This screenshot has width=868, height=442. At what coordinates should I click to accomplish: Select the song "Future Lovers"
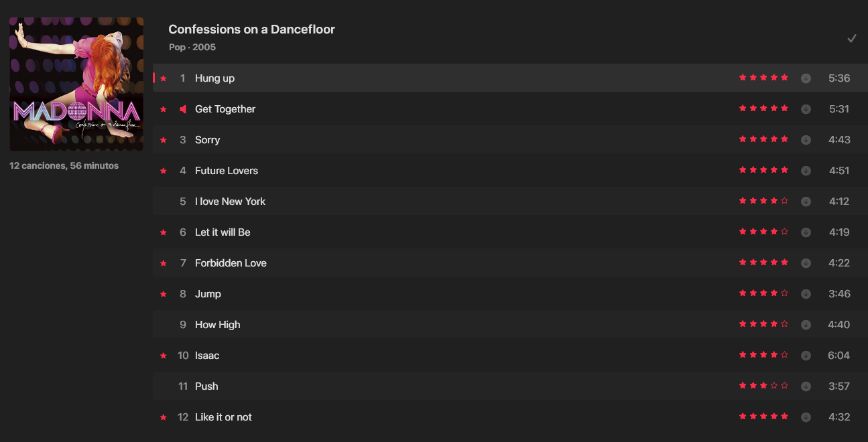(x=227, y=171)
